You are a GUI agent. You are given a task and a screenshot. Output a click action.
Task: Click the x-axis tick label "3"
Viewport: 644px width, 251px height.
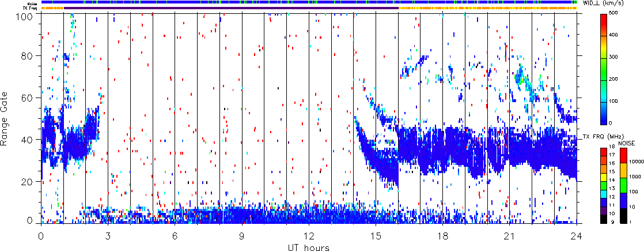pos(108,235)
